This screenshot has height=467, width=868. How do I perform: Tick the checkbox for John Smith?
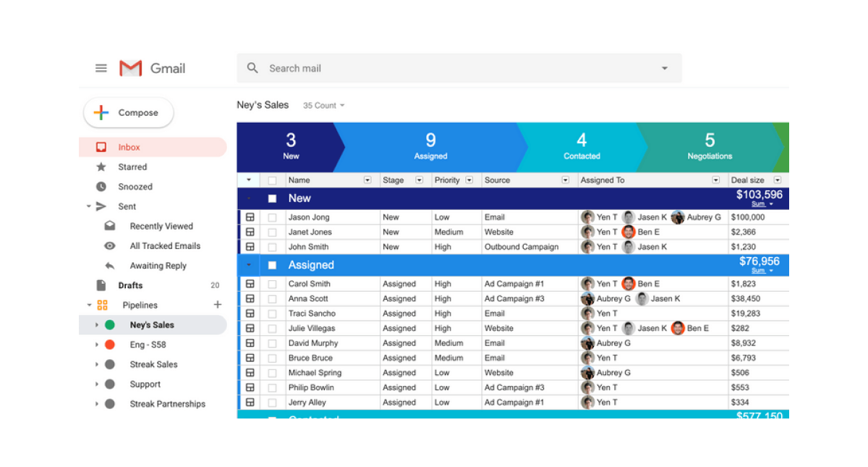272,247
